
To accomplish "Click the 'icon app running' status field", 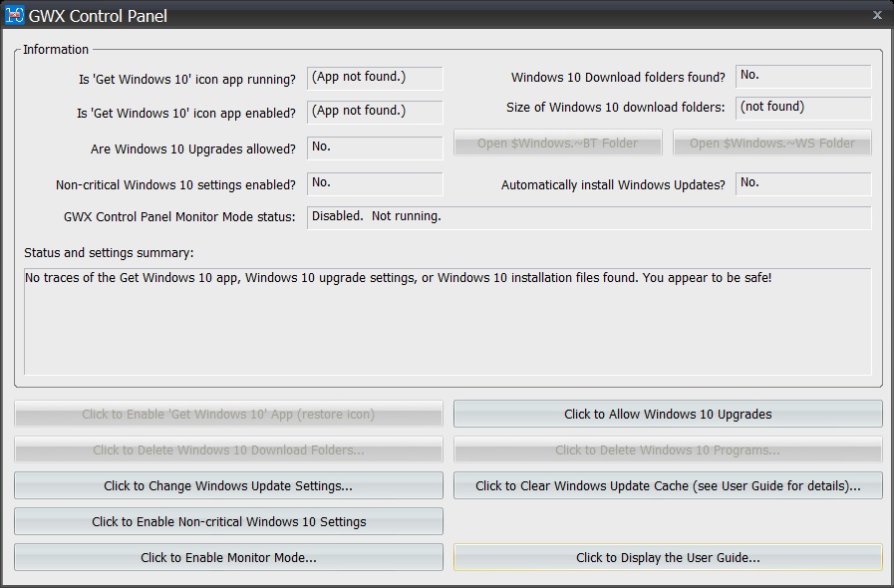I will pyautogui.click(x=375, y=78).
